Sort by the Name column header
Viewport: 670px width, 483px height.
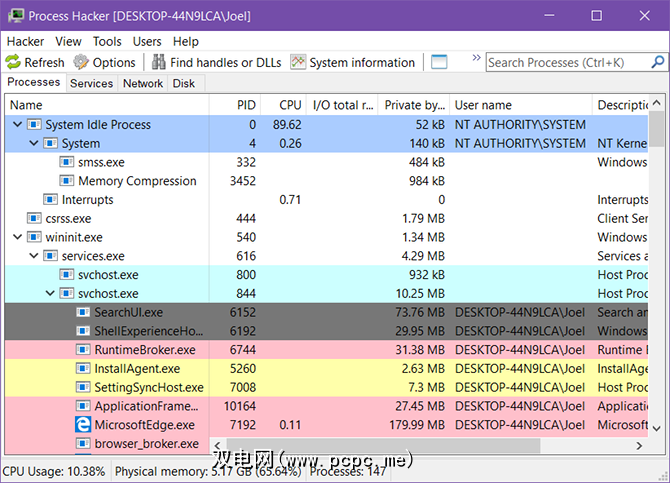107,105
